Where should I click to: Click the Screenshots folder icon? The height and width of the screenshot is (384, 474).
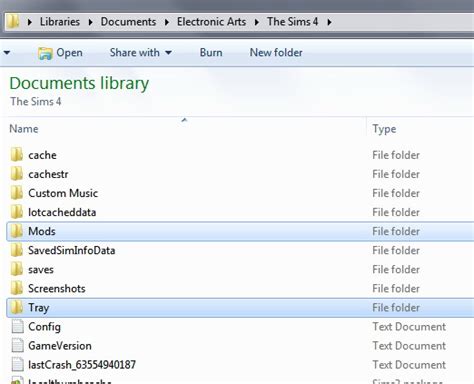(17, 288)
